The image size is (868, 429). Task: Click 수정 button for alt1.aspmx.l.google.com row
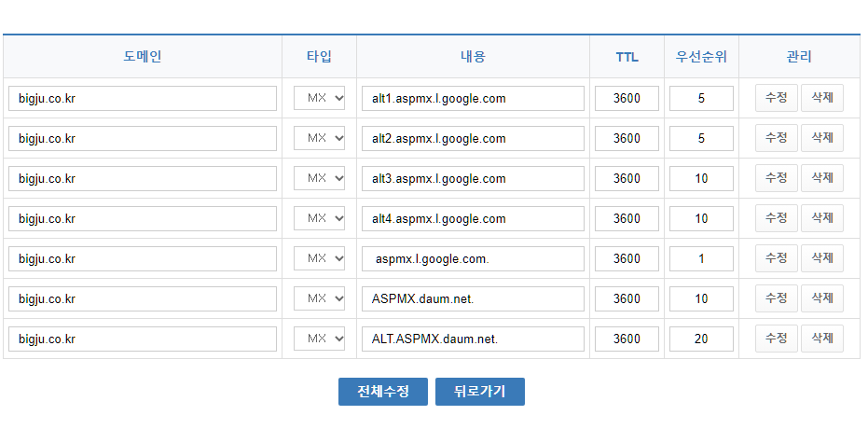(777, 98)
